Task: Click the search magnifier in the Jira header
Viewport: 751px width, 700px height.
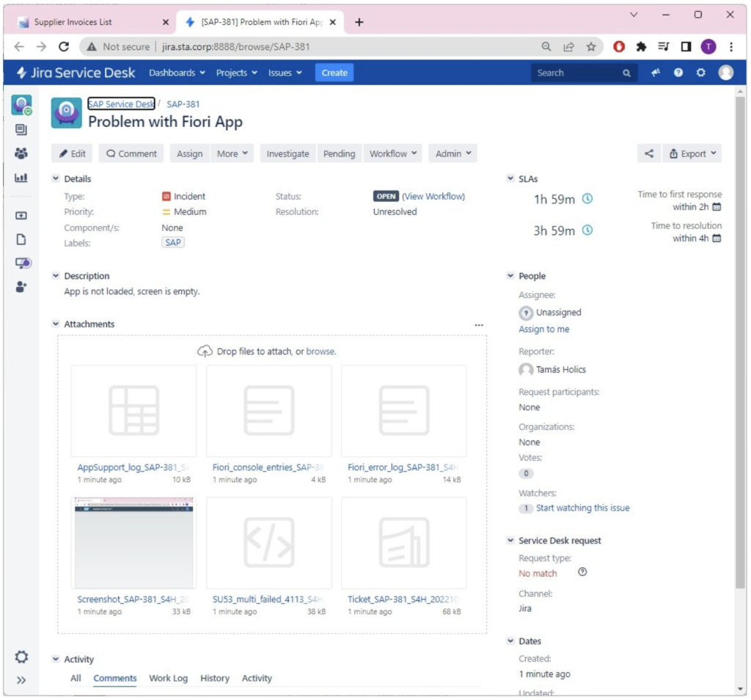Action: tap(626, 73)
